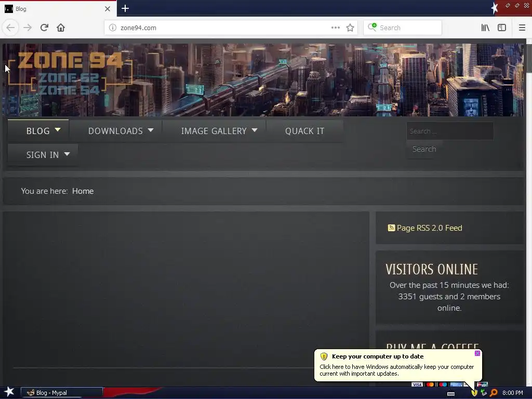
Task: Open the Start button star icon
Action: [x=9, y=392]
